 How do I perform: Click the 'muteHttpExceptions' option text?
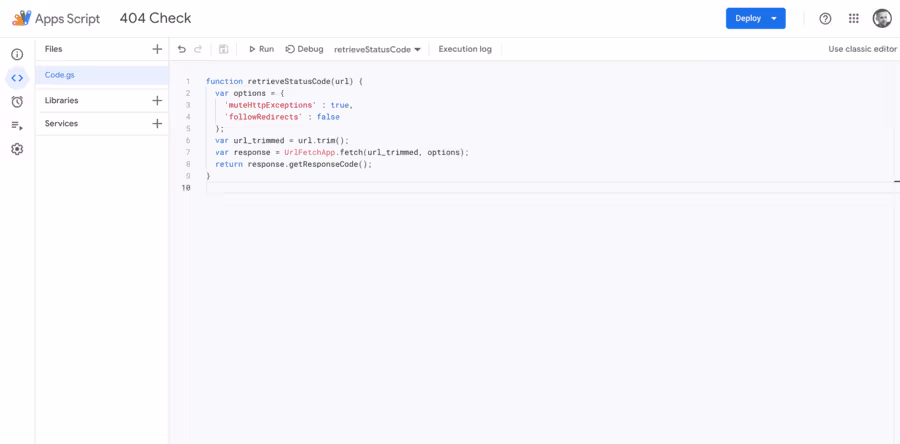(x=271, y=106)
